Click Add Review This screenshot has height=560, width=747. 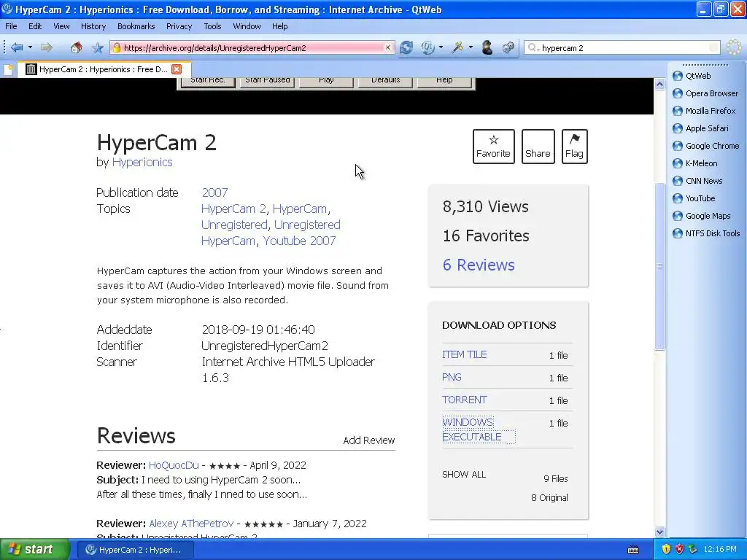(x=368, y=440)
